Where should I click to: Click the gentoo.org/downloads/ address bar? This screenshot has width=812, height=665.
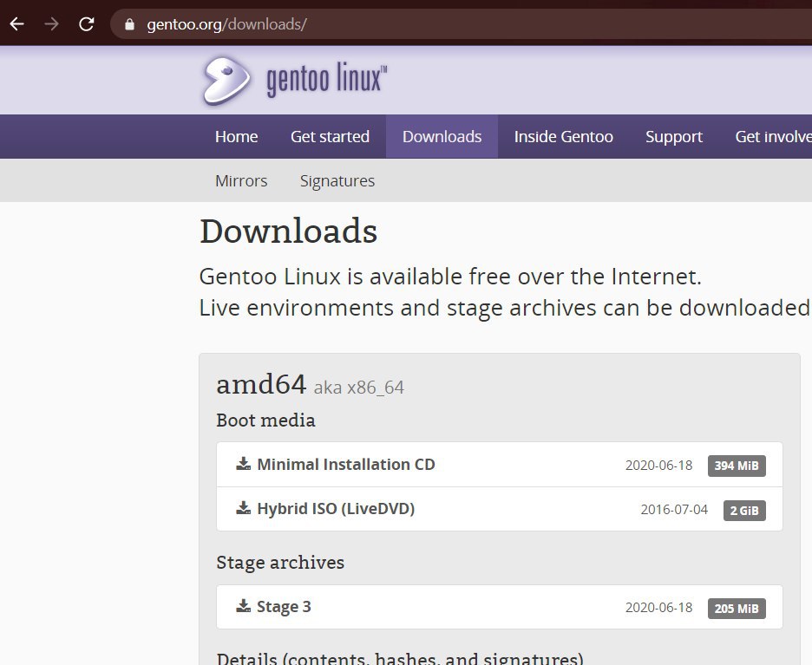pyautogui.click(x=461, y=23)
